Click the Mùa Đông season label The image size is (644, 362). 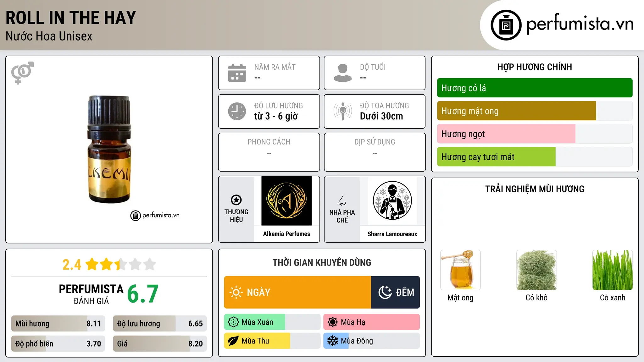point(357,341)
